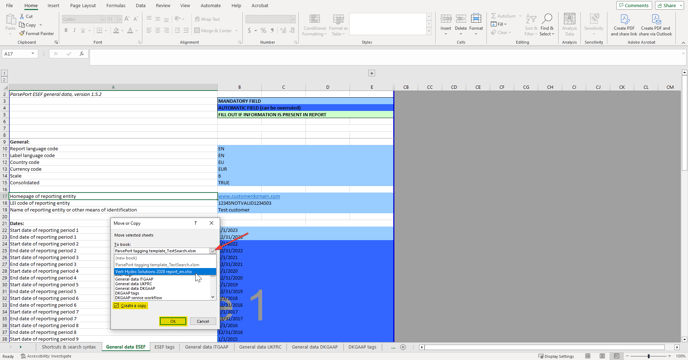This screenshot has height=360, width=688.
Task: Click Display Settings in the status bar
Action: pos(556,356)
